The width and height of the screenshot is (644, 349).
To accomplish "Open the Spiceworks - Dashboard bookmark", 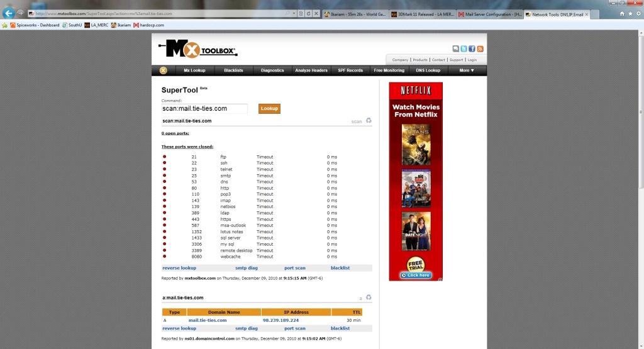I will pos(35,25).
